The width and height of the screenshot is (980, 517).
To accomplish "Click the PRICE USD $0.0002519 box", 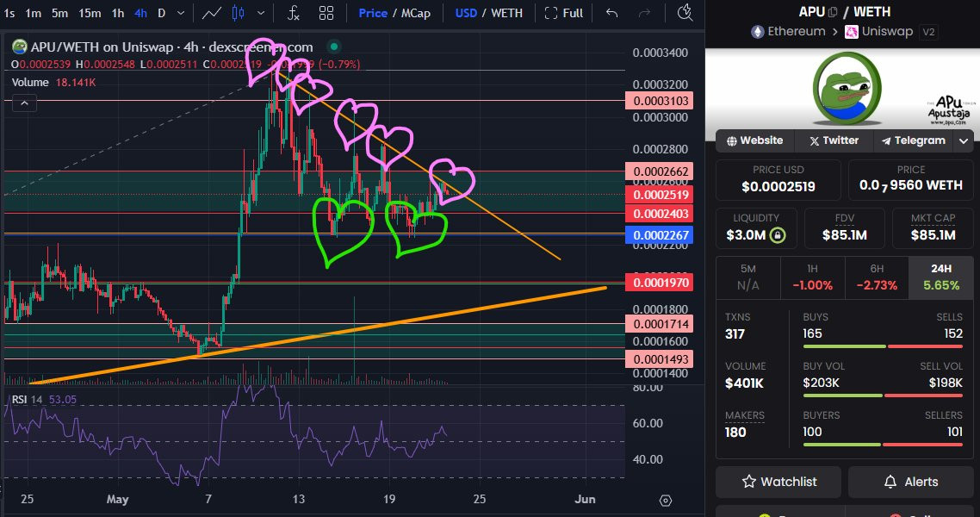I will pos(778,180).
